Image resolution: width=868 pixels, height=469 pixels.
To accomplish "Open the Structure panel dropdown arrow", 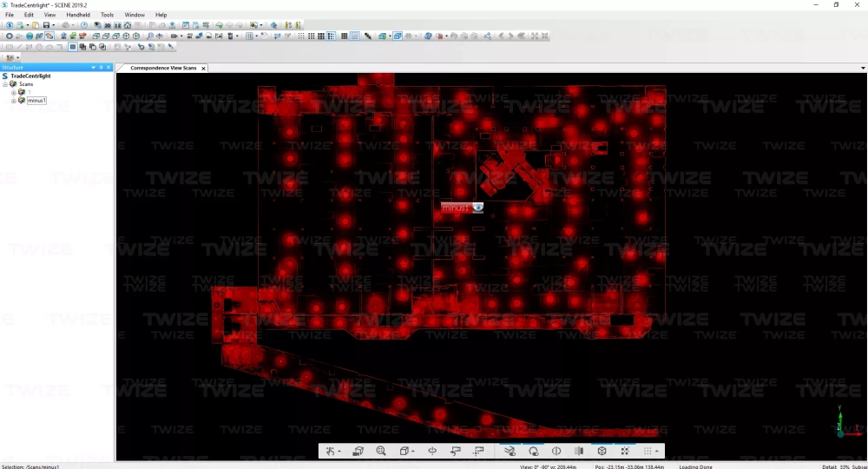I will (x=93, y=67).
